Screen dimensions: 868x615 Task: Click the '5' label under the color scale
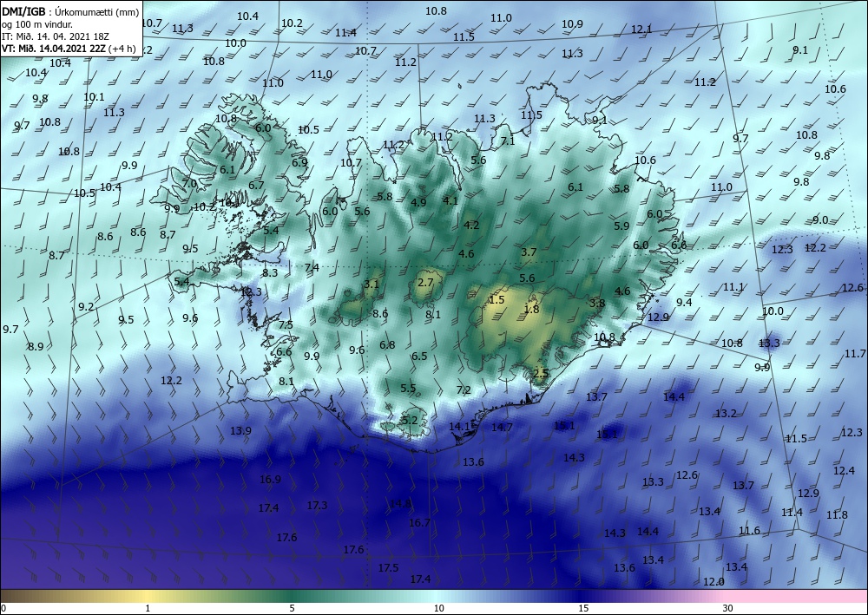pyautogui.click(x=292, y=609)
